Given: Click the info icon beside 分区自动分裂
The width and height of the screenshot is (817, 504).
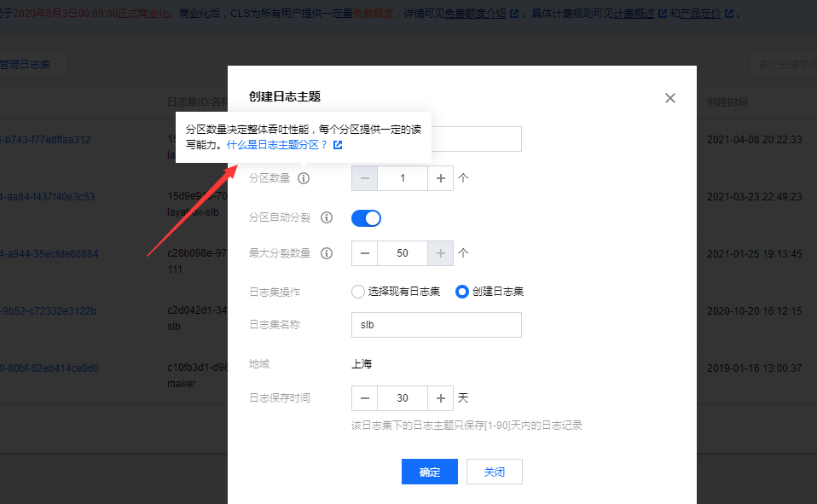Looking at the screenshot, I should [x=326, y=217].
